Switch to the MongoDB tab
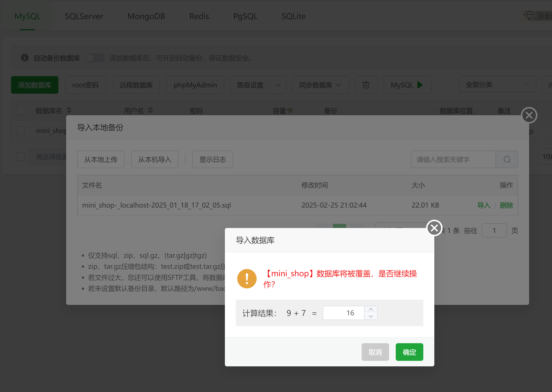Screen dimensions: 552x392 146,16
